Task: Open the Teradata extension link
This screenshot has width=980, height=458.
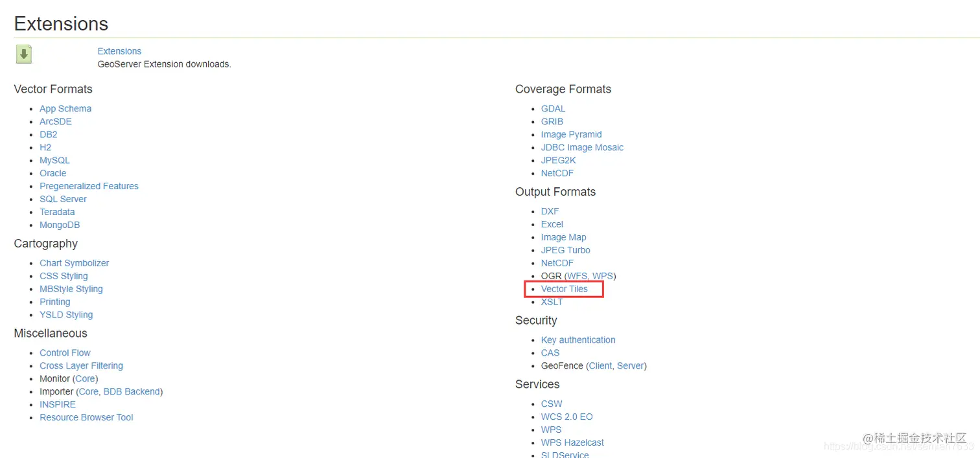Action: (57, 212)
